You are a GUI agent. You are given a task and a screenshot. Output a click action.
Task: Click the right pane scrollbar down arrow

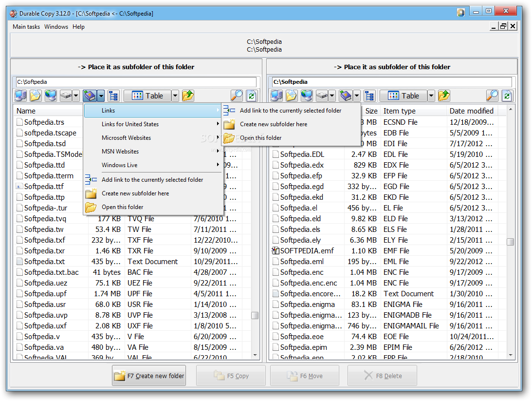click(x=510, y=355)
